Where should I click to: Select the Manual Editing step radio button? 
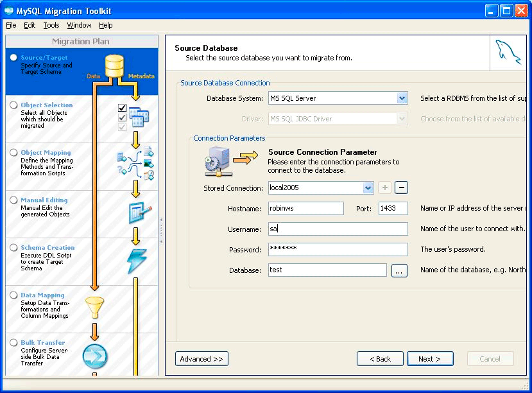13,200
